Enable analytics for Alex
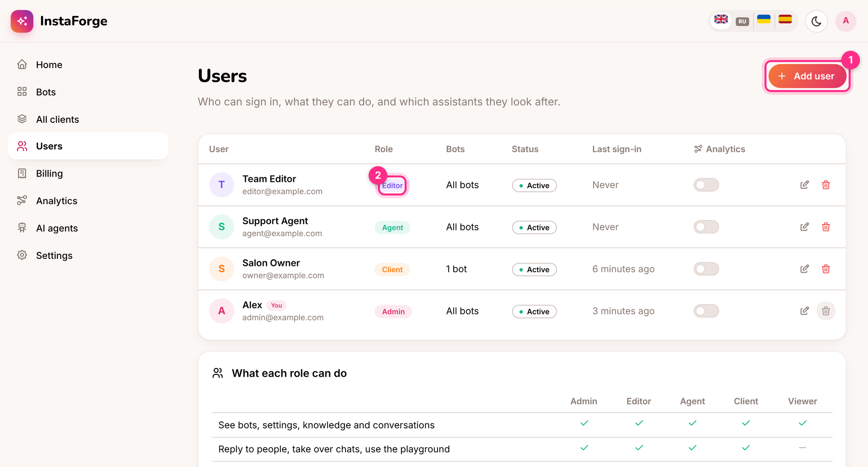Image resolution: width=868 pixels, height=467 pixels. click(706, 311)
